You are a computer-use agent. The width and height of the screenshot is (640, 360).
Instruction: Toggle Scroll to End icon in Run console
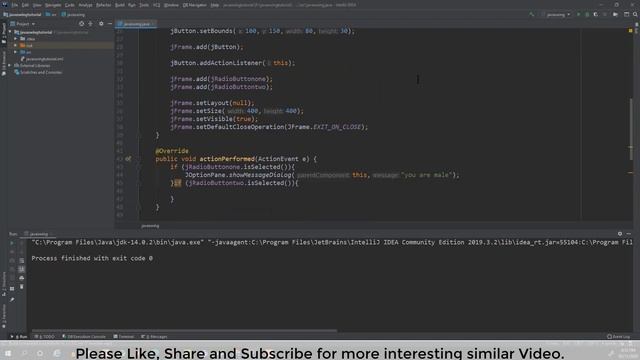(22, 269)
